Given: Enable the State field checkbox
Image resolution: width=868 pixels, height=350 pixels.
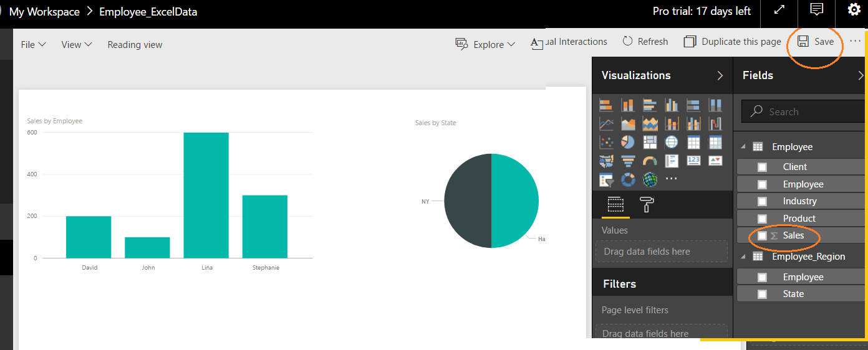Looking at the screenshot, I should coord(762,294).
